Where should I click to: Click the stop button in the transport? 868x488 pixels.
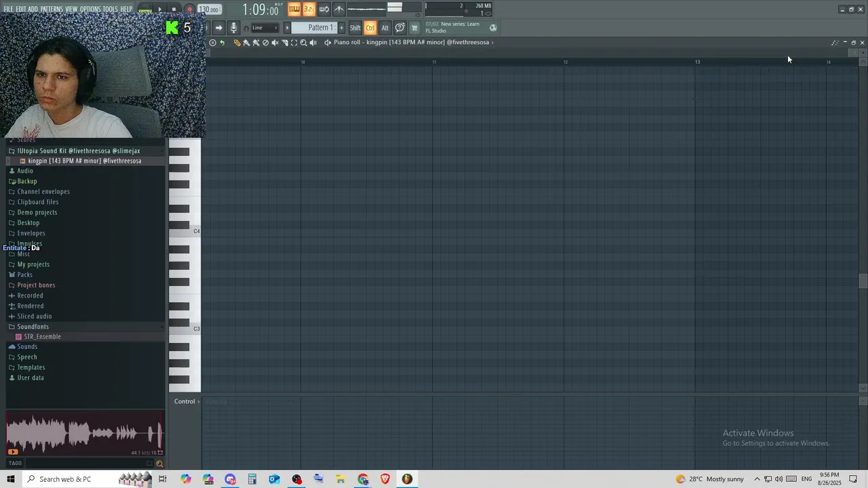pyautogui.click(x=174, y=9)
